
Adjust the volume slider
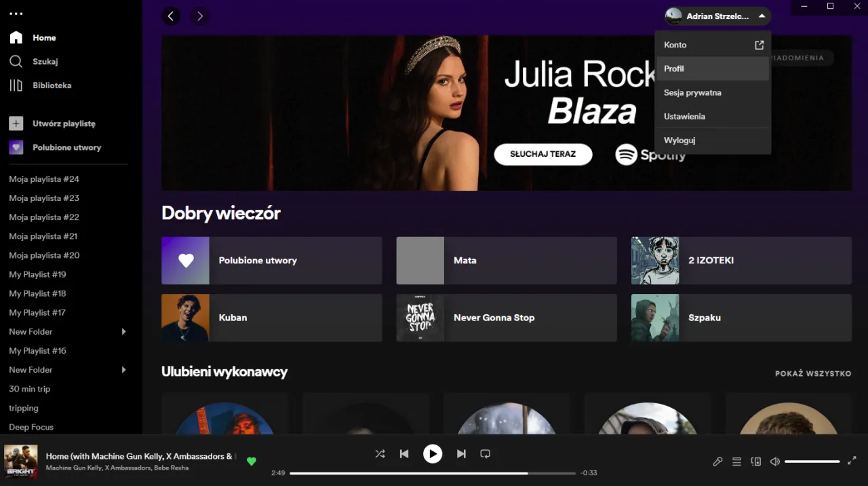pyautogui.click(x=812, y=462)
